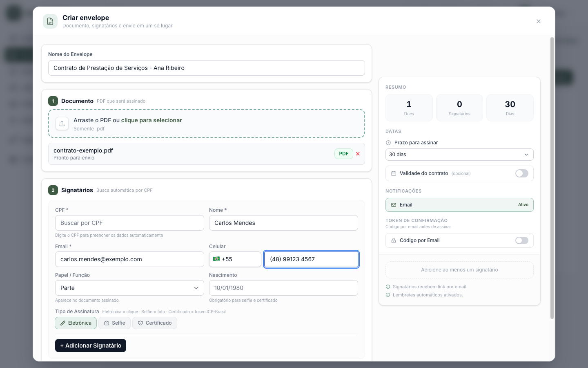588x368 pixels.
Task: Open the Prazo para assinar 30 dias dropdown
Action: click(459, 155)
